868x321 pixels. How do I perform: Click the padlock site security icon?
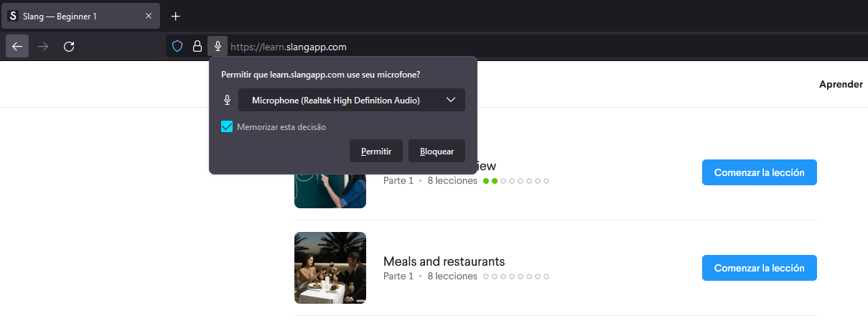pos(197,47)
